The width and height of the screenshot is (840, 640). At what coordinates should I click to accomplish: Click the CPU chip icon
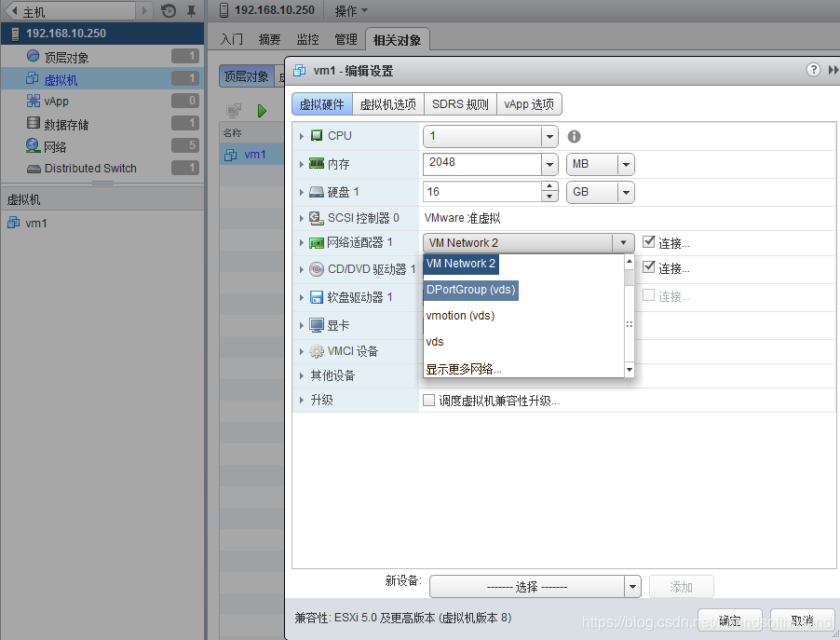pos(317,136)
